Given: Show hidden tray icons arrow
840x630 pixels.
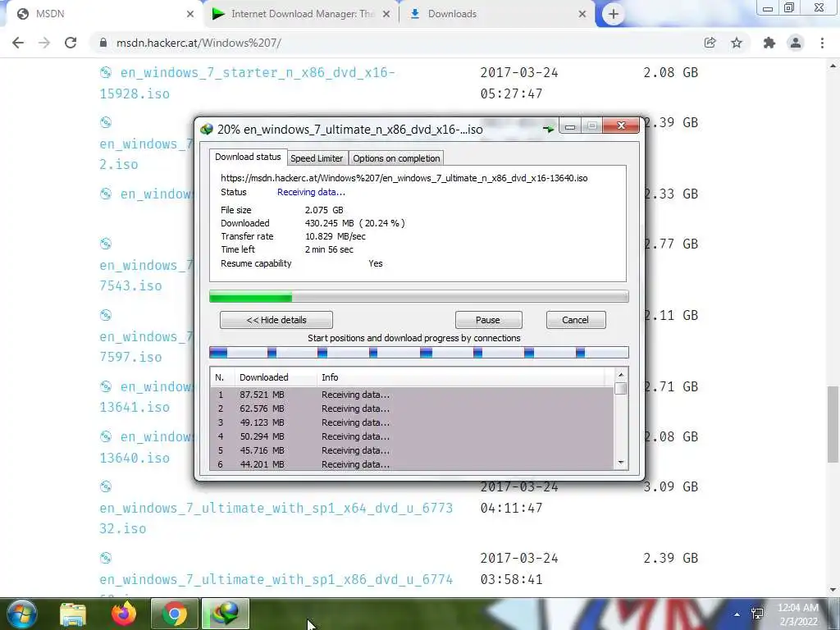Looking at the screenshot, I should tap(737, 614).
